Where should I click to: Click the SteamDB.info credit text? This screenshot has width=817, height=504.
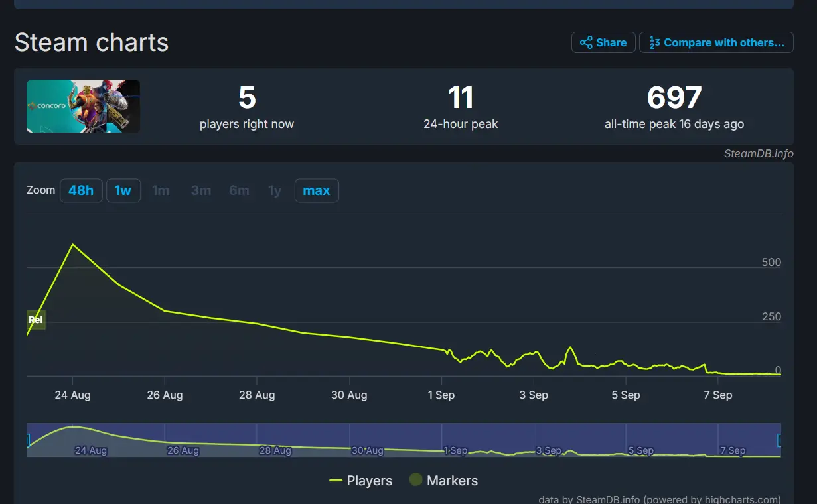point(759,153)
